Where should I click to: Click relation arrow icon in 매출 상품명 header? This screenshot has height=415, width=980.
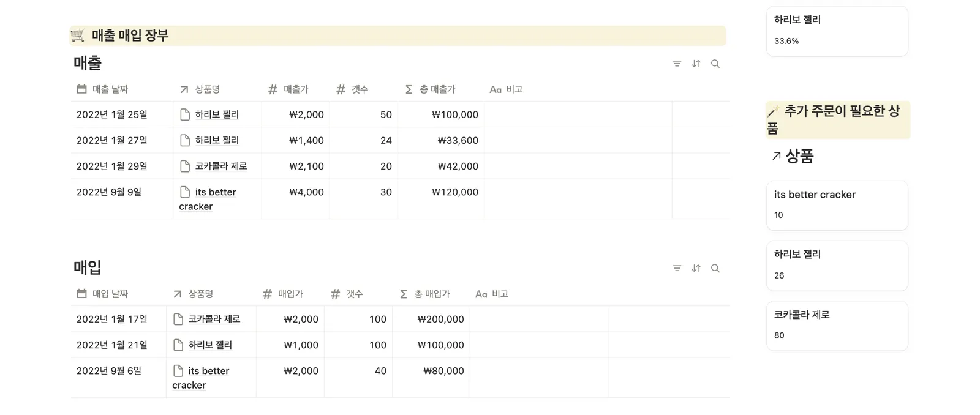click(x=184, y=89)
